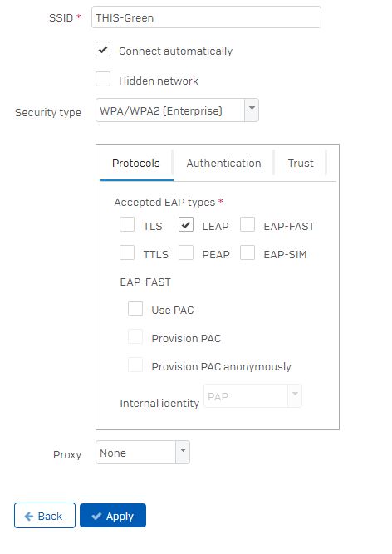Uncheck the Connect automatically checkbox

[x=103, y=49]
